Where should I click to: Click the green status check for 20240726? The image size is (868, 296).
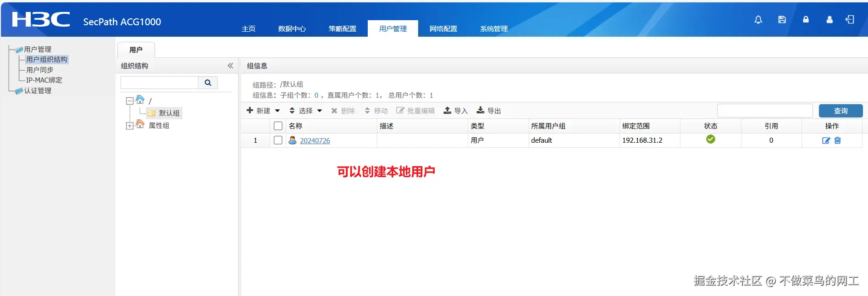coord(711,140)
